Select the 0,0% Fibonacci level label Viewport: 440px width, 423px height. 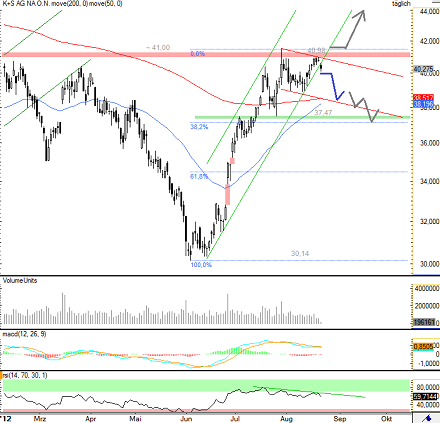(198, 54)
